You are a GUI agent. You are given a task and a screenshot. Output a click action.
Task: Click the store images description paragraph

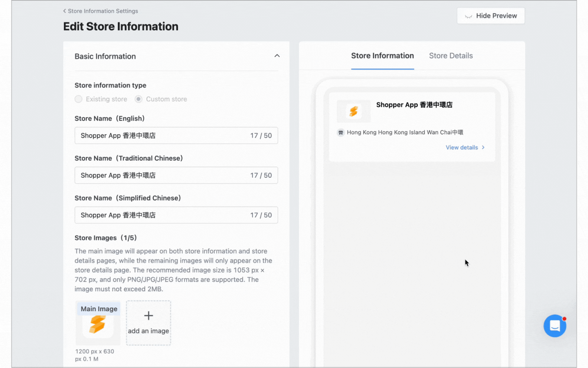pos(173,270)
